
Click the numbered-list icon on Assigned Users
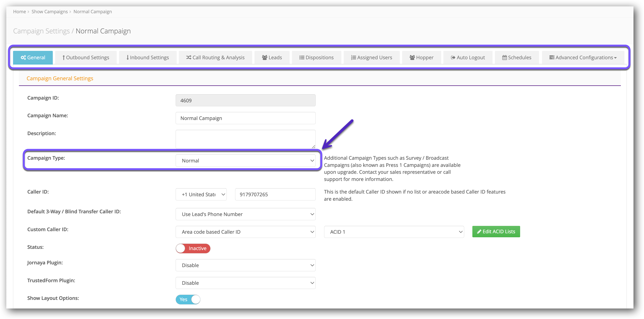click(353, 57)
